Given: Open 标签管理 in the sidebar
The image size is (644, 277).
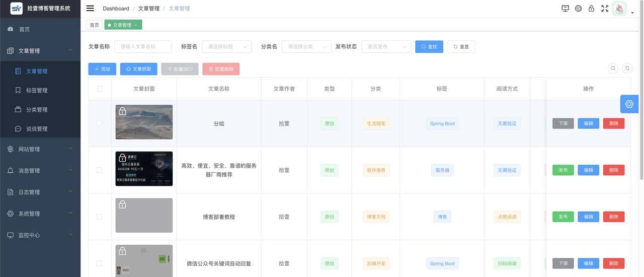Looking at the screenshot, I should (x=40, y=90).
